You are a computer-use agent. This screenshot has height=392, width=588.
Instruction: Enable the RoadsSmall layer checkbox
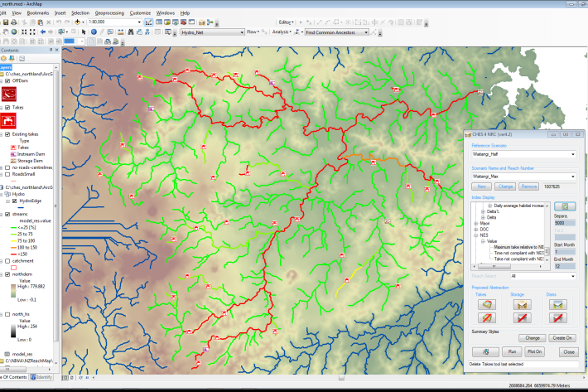coord(8,175)
